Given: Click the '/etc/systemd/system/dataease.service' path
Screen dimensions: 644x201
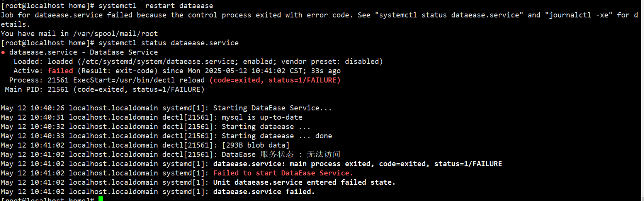Looking at the screenshot, I should coord(158,62).
